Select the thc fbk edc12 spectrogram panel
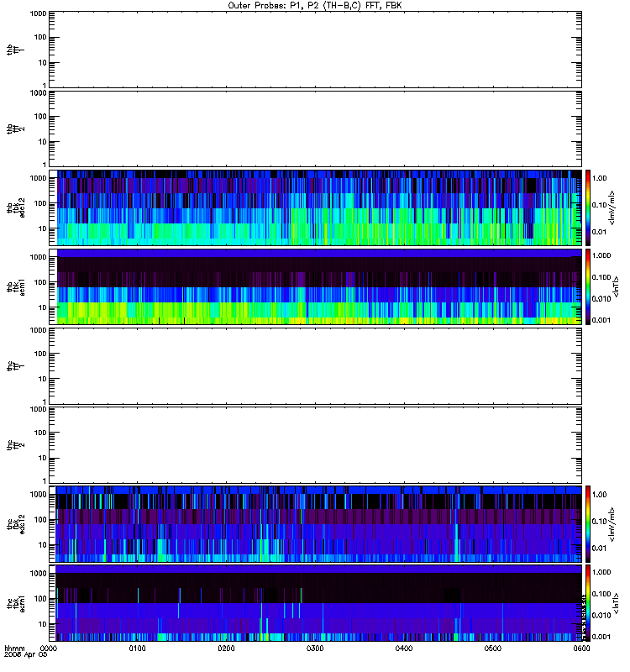This screenshot has width=630, height=672. [x=316, y=523]
